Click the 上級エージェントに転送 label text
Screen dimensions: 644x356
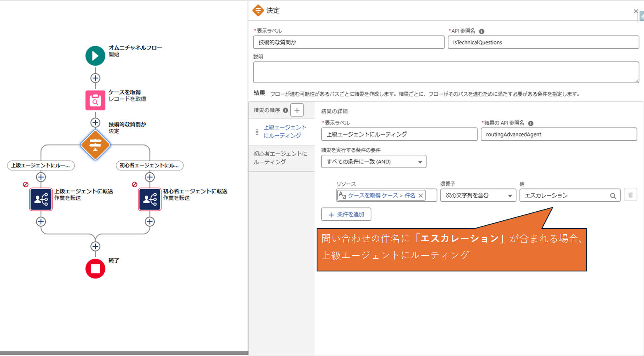coord(84,191)
